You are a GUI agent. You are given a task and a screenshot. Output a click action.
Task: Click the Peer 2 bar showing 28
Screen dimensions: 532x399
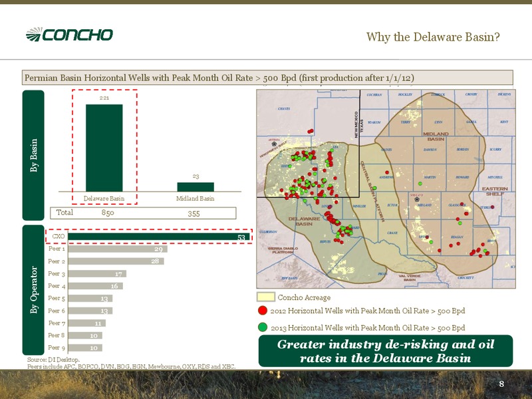pos(116,261)
